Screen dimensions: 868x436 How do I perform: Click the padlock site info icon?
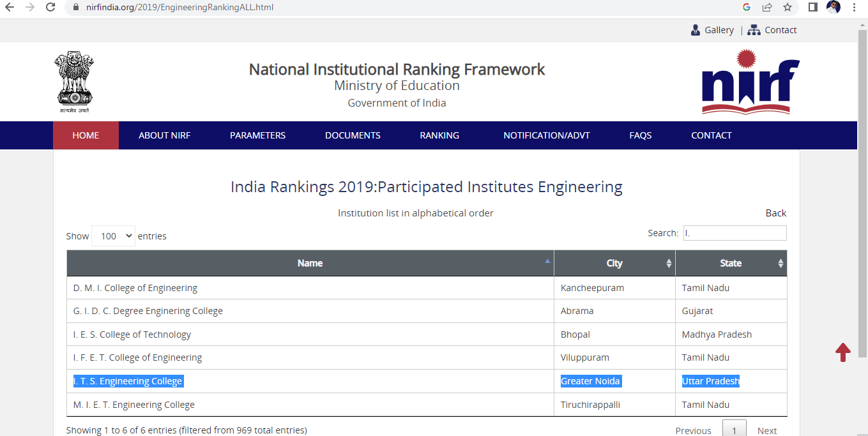(75, 8)
